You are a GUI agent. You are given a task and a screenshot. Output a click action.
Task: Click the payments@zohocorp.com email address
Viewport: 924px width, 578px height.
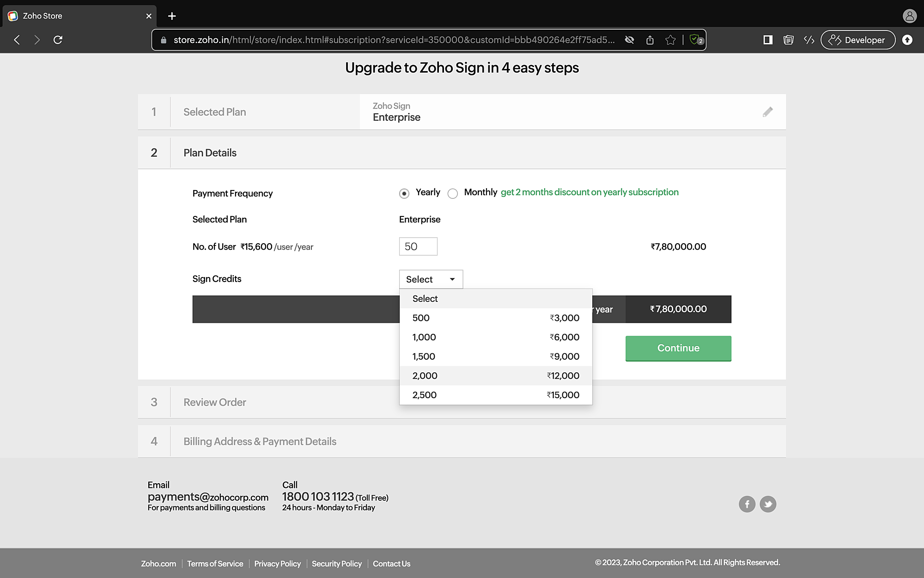coord(208,497)
